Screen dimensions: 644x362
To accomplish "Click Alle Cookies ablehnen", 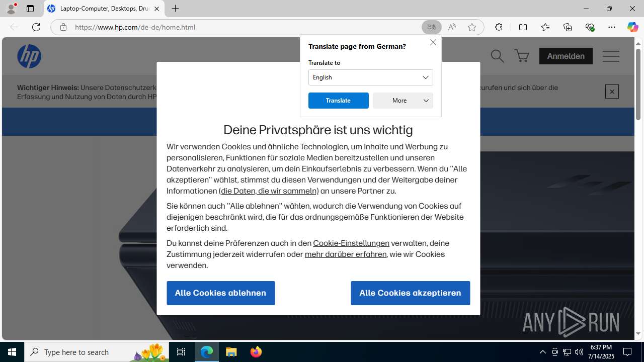I will click(x=221, y=293).
